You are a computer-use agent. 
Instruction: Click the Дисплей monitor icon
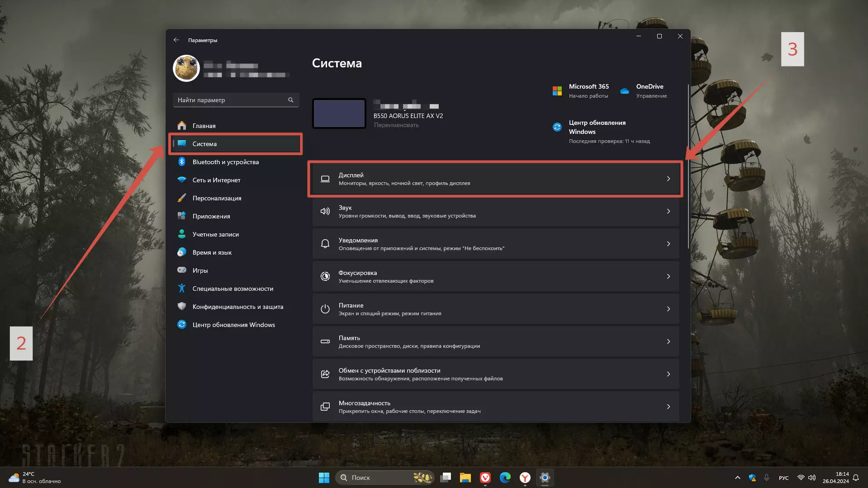click(x=325, y=179)
